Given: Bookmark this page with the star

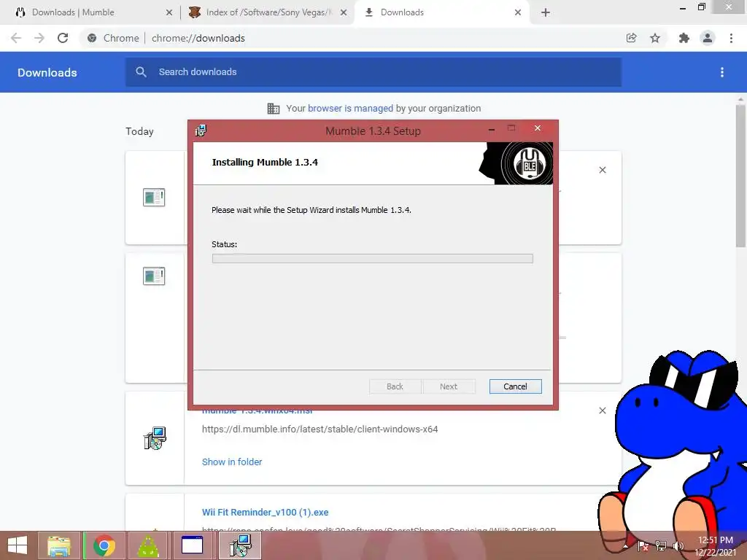Looking at the screenshot, I should pos(655,38).
